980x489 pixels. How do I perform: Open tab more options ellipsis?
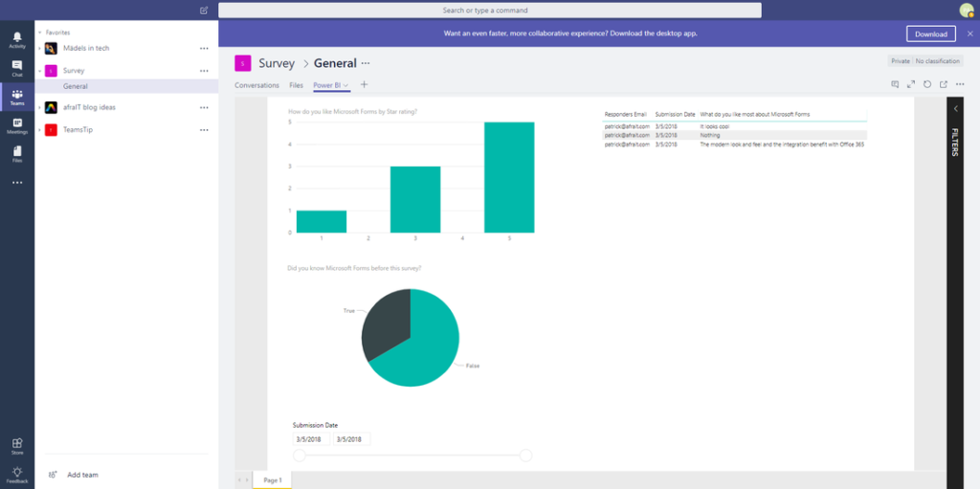coord(960,84)
